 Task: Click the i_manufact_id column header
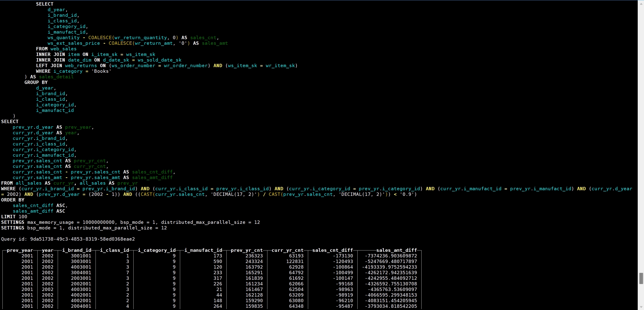click(x=203, y=250)
